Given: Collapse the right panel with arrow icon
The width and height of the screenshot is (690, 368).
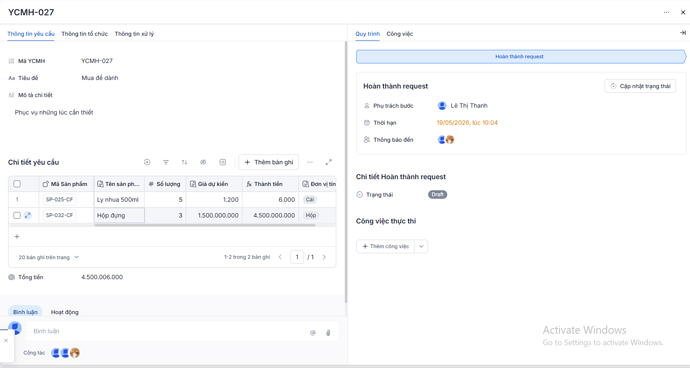Looking at the screenshot, I should coord(683,33).
